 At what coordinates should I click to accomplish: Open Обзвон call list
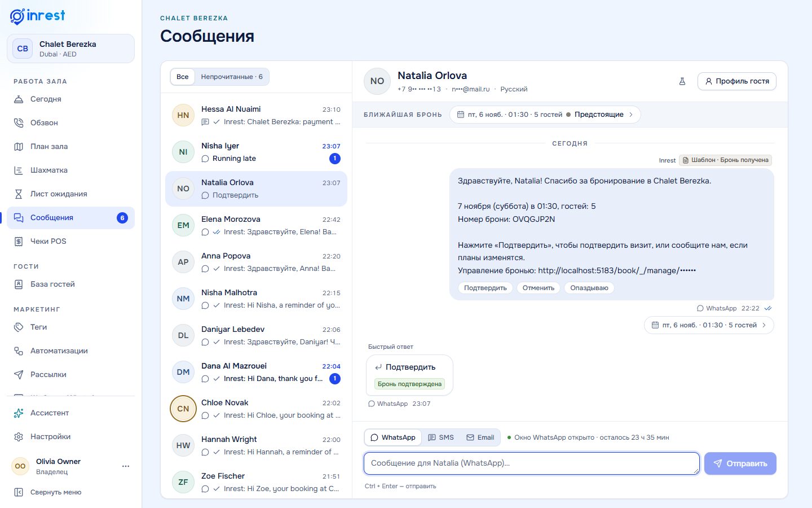(x=70, y=122)
